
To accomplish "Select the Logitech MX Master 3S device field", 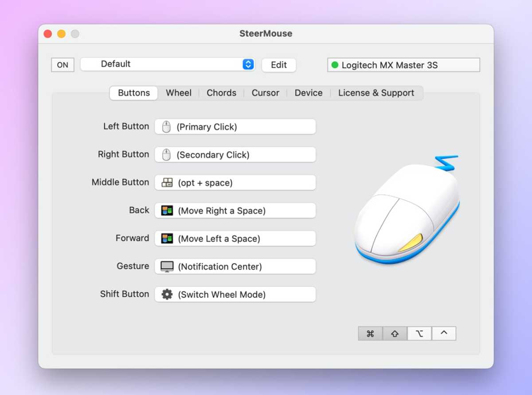I will coord(403,65).
